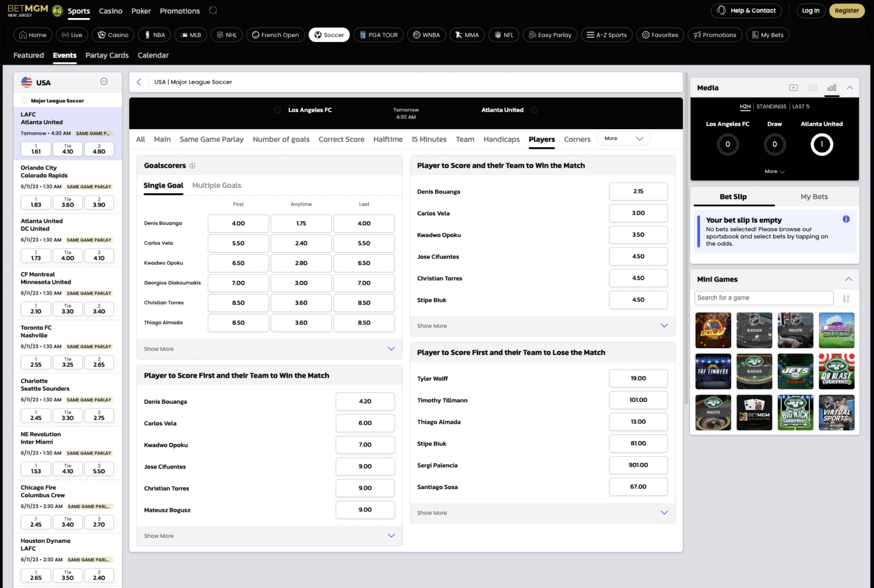Expand Show More under Score First and Lose
This screenshot has height=588, width=874.
coord(542,513)
